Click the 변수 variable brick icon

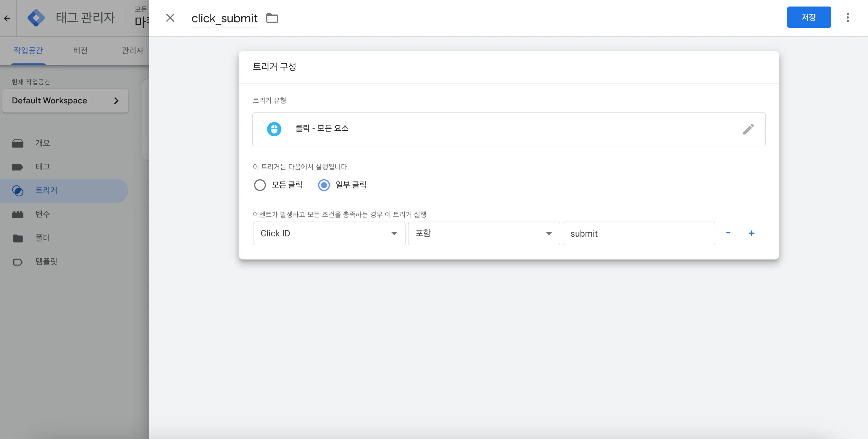click(x=18, y=214)
